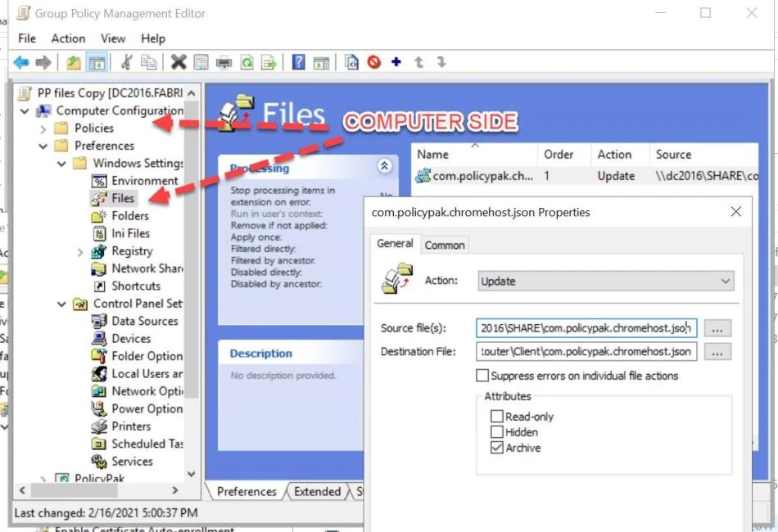Collapse the Control Panel Settings node
The image size is (778, 532).
62,304
